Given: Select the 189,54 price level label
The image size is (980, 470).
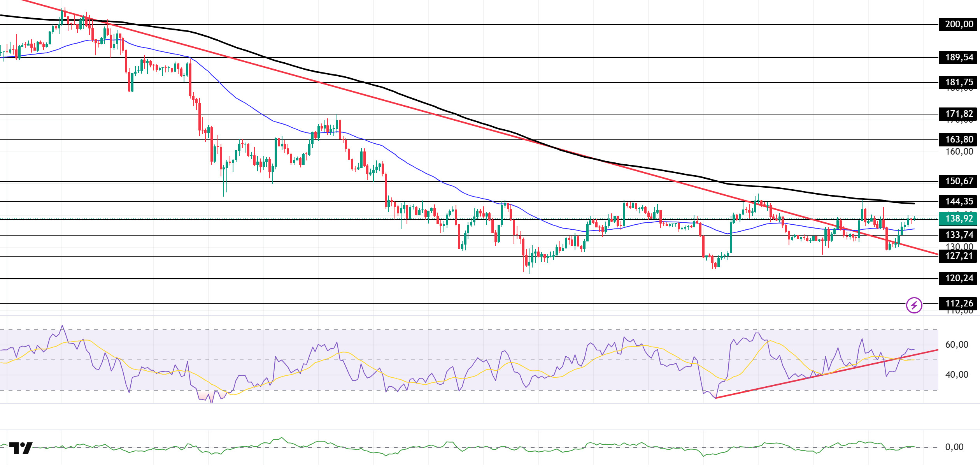Looking at the screenshot, I should (x=959, y=57).
